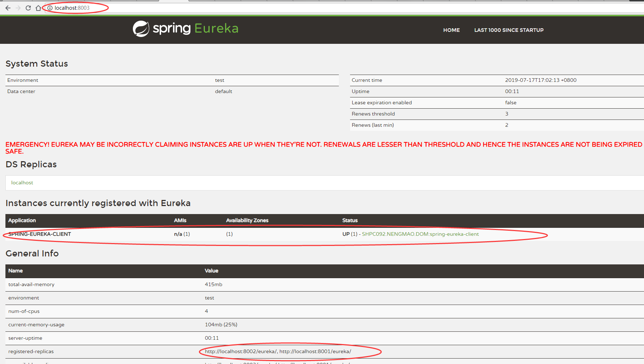Select the registered-replicas URL value
Image resolution: width=644 pixels, height=364 pixels.
(278, 352)
